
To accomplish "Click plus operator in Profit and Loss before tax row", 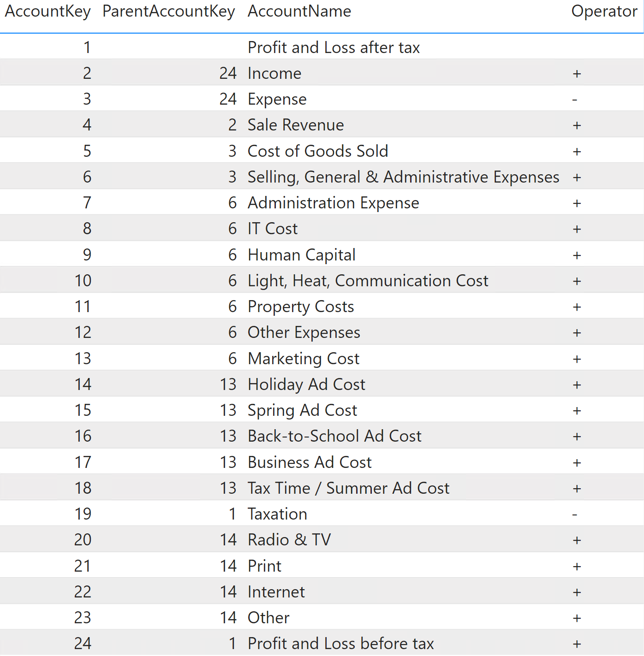I will [577, 644].
